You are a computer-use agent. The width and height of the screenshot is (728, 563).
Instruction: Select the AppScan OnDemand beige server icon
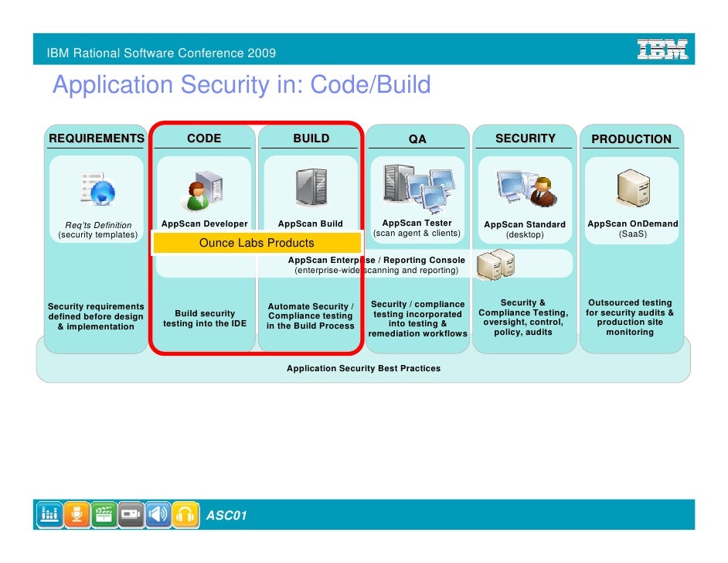633,188
